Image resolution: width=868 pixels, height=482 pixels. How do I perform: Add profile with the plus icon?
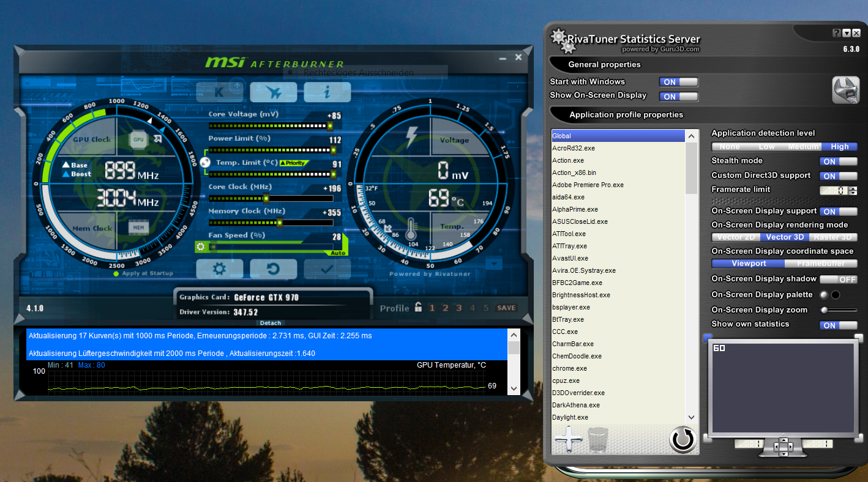568,439
